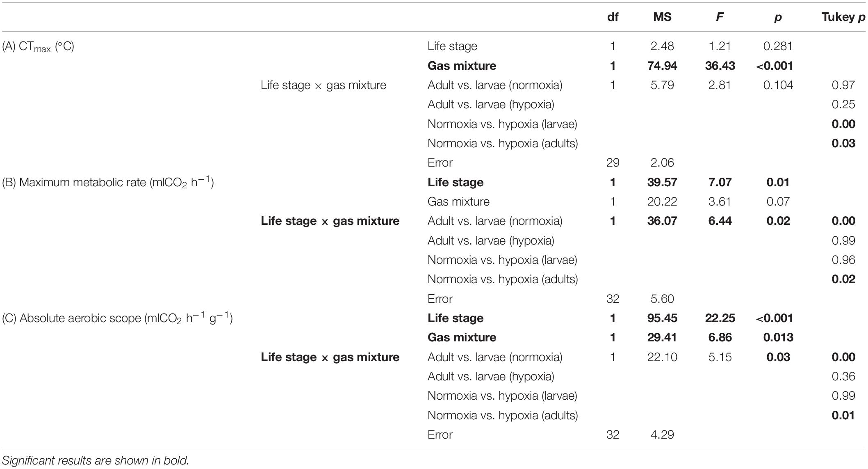
Task: Click the 'MS' column header
Action: pyautogui.click(x=662, y=17)
